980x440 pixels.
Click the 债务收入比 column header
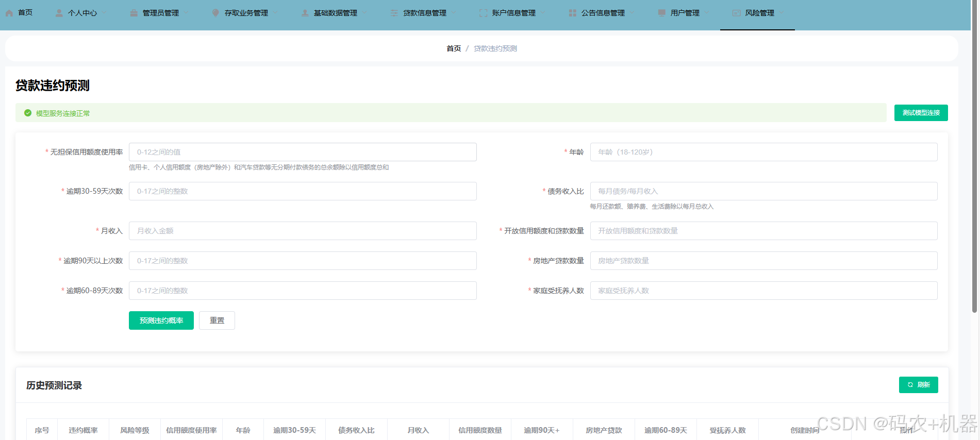coord(356,430)
